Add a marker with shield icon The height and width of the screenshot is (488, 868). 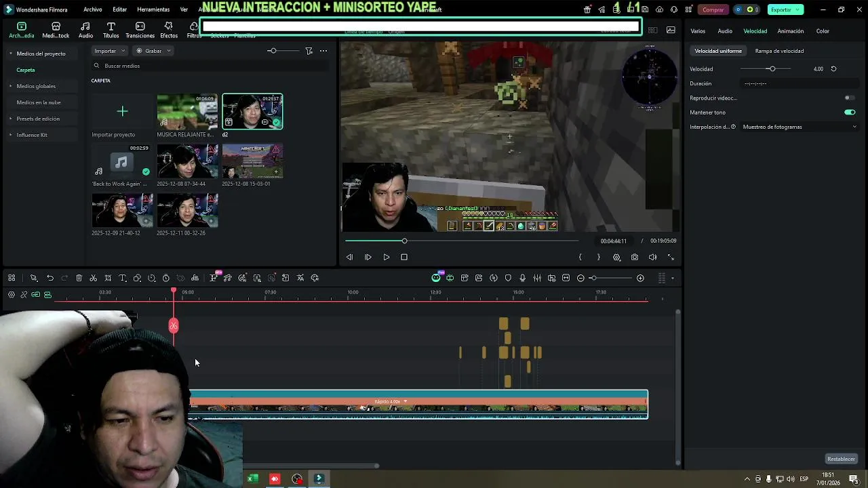click(508, 278)
